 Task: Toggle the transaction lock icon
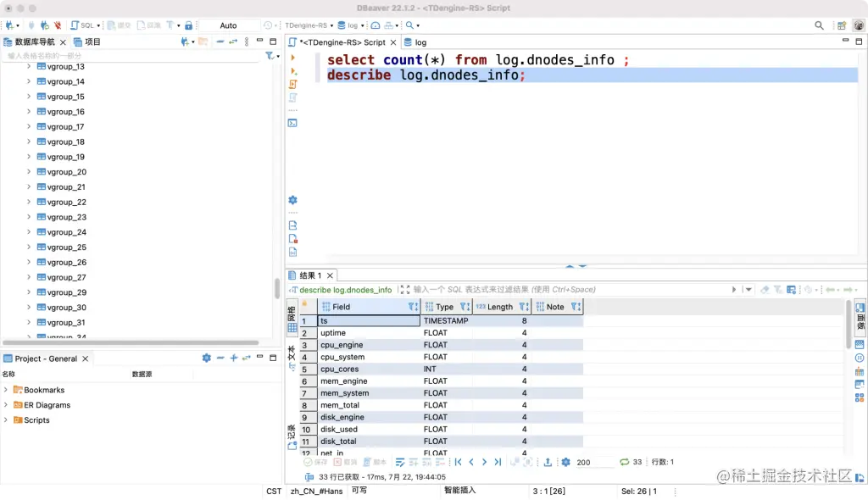pyautogui.click(x=187, y=25)
